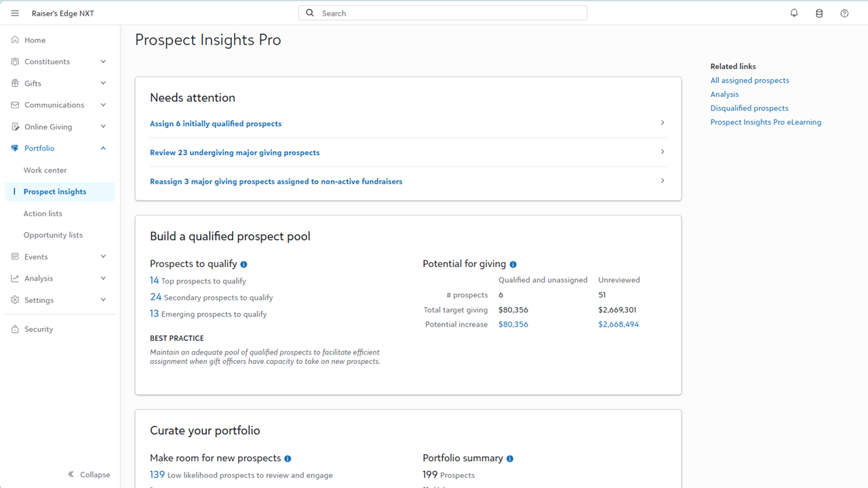Open Assign 6 initially qualified prospects
868x488 pixels.
[x=216, y=123]
